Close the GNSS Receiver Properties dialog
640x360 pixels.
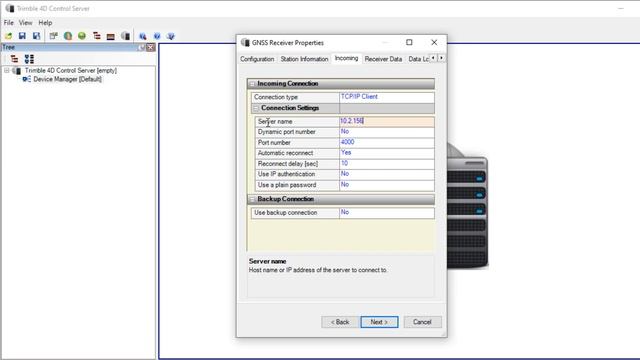tap(434, 42)
